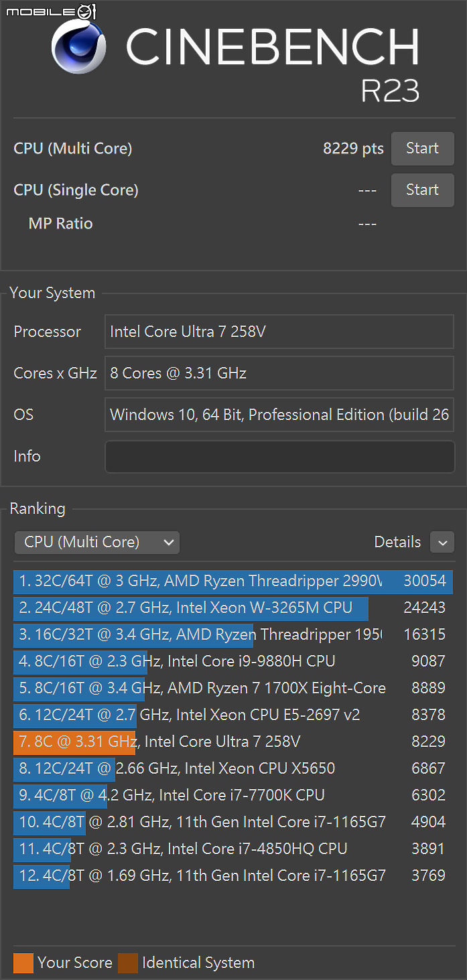The width and height of the screenshot is (467, 980).
Task: Open the CPU (Multi Core) ranking dropdown
Action: [97, 542]
